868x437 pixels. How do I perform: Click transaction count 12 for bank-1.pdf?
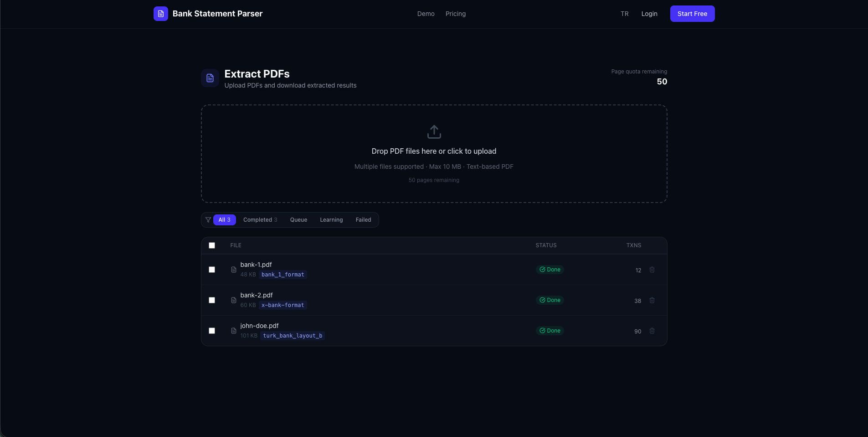tap(638, 271)
